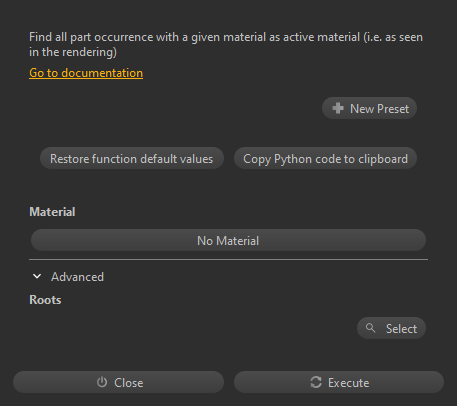Click the "in the rendering)" description line
Viewport: 457px width, 406px height.
pos(73,52)
